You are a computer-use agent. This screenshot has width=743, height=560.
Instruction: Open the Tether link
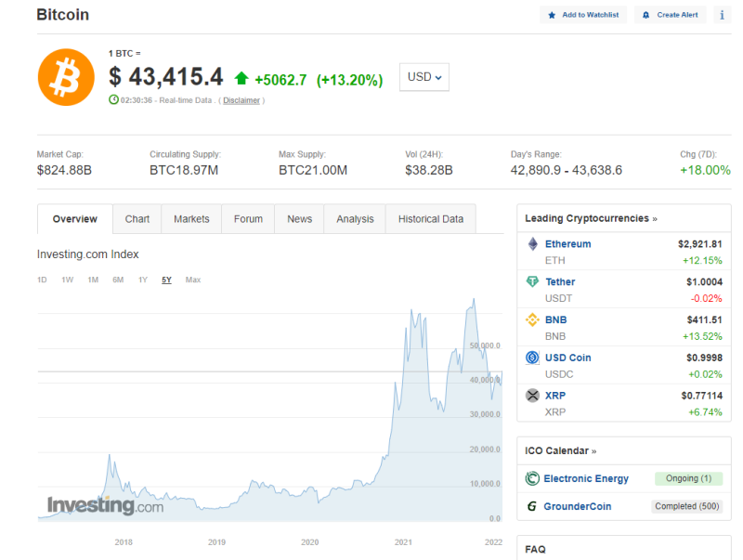(x=560, y=282)
